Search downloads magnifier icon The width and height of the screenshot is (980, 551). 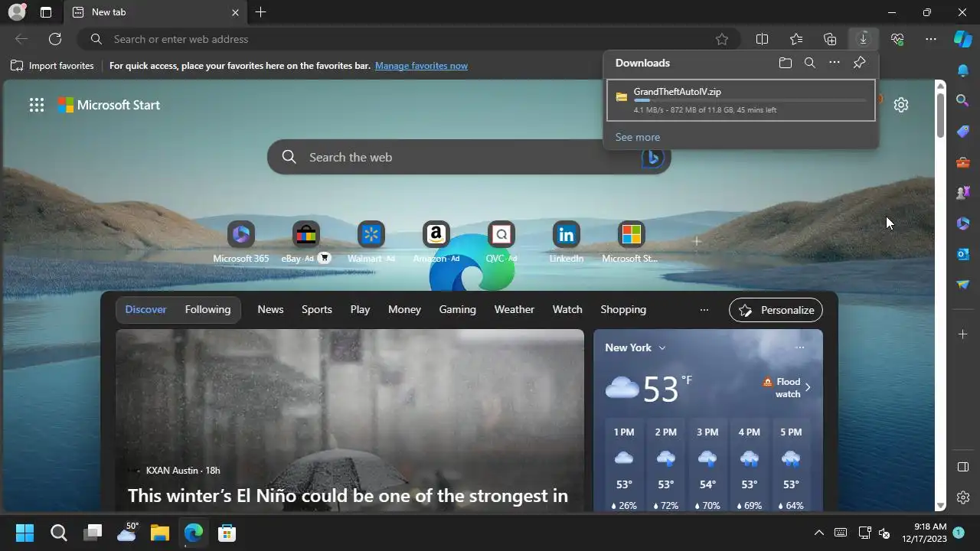coord(810,63)
